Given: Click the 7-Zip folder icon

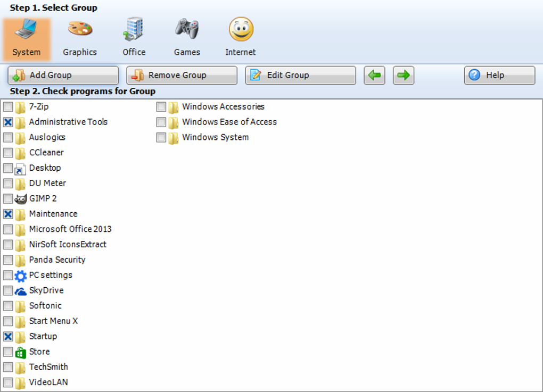Looking at the screenshot, I should click(20, 107).
